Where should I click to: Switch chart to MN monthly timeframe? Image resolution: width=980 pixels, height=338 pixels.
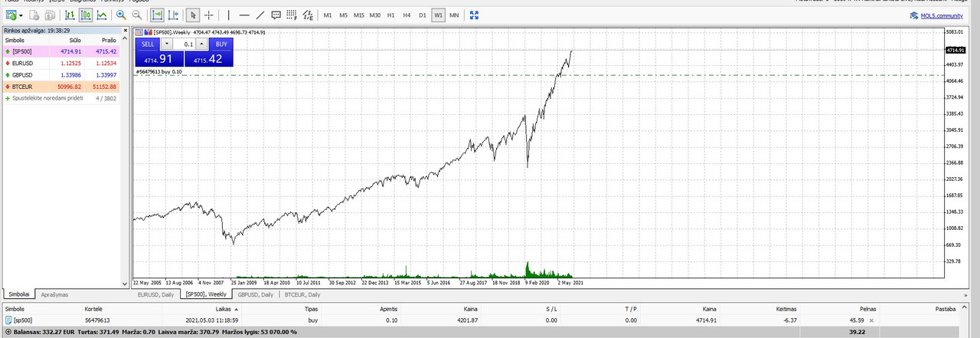(x=454, y=15)
